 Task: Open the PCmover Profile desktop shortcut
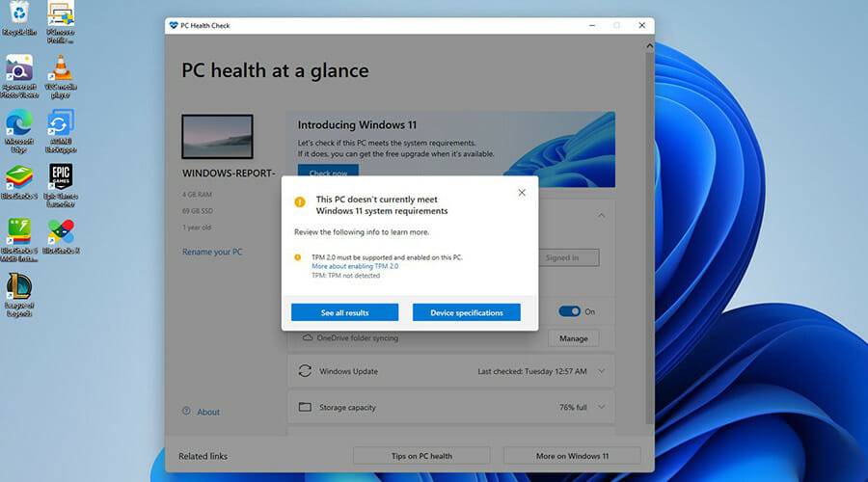point(61,22)
